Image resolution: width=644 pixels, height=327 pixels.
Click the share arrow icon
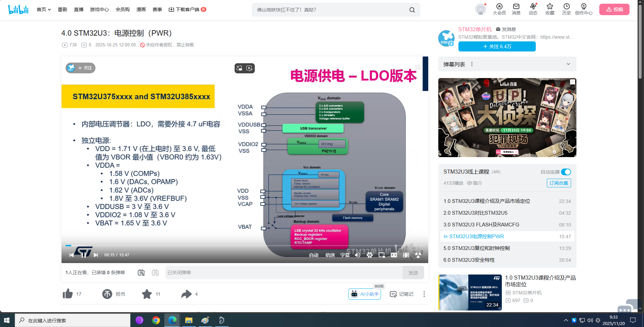pos(186,294)
